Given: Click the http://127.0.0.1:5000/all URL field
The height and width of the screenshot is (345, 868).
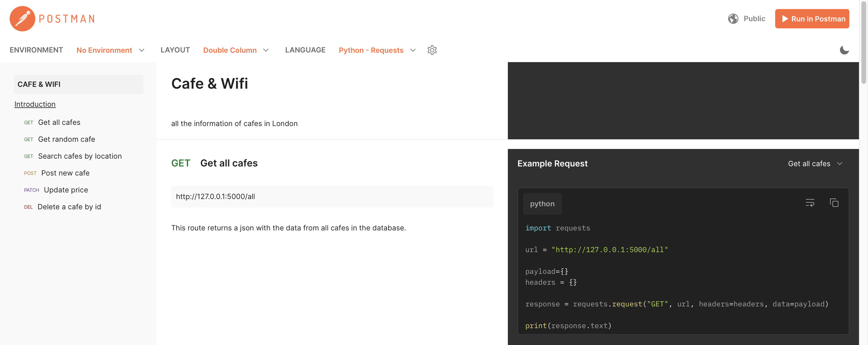Looking at the screenshot, I should coord(332,196).
